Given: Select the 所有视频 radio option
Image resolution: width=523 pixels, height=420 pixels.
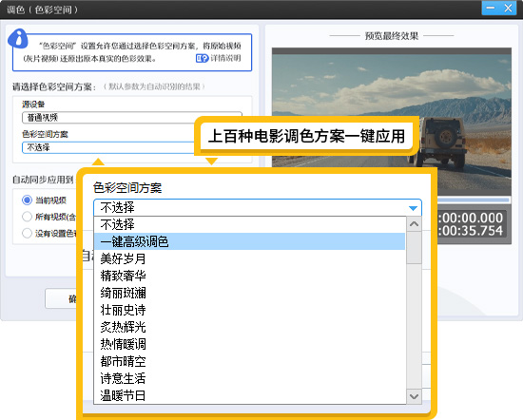Looking at the screenshot, I should tap(27, 217).
